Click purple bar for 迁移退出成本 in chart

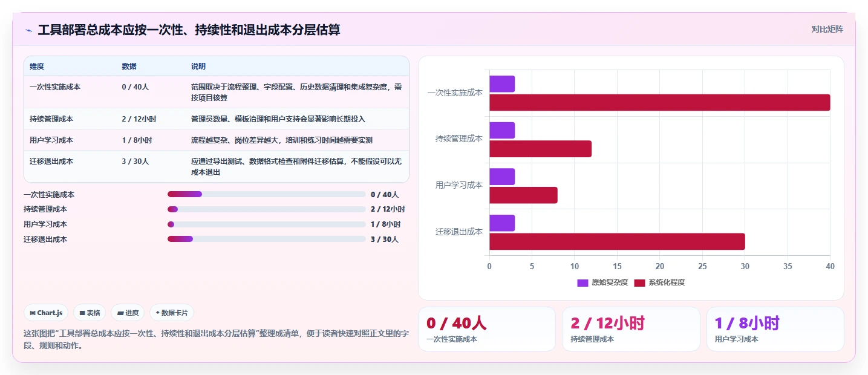point(502,223)
